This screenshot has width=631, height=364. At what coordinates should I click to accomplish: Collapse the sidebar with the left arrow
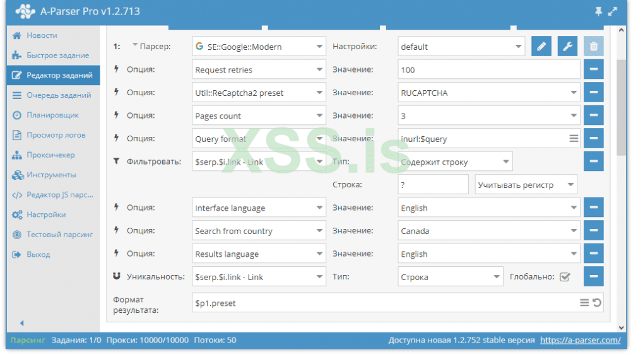(x=22, y=323)
